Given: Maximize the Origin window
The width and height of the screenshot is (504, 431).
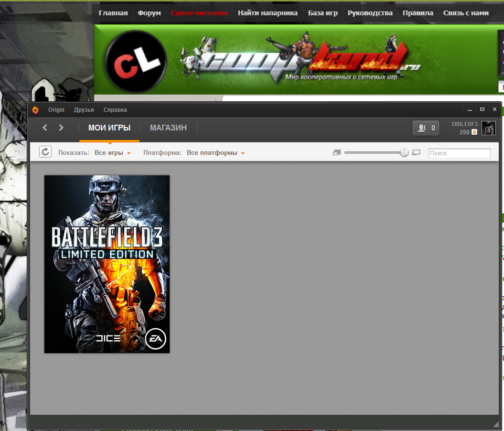Looking at the screenshot, I should [x=482, y=109].
